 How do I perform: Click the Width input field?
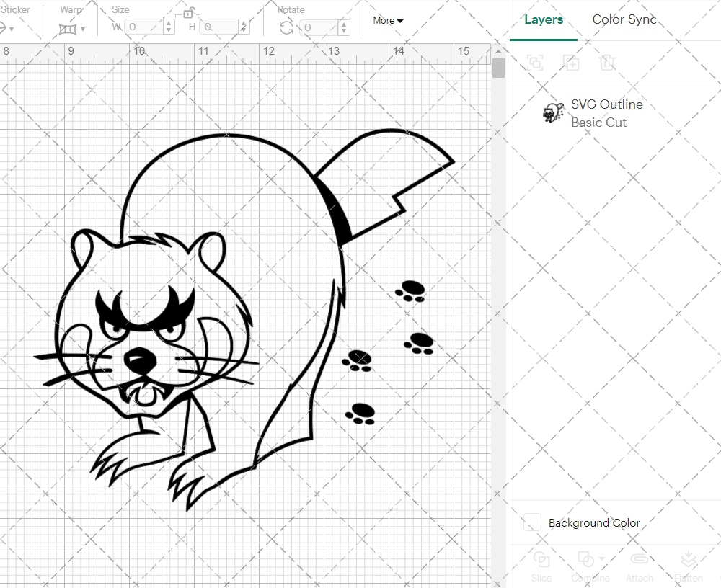(x=144, y=27)
